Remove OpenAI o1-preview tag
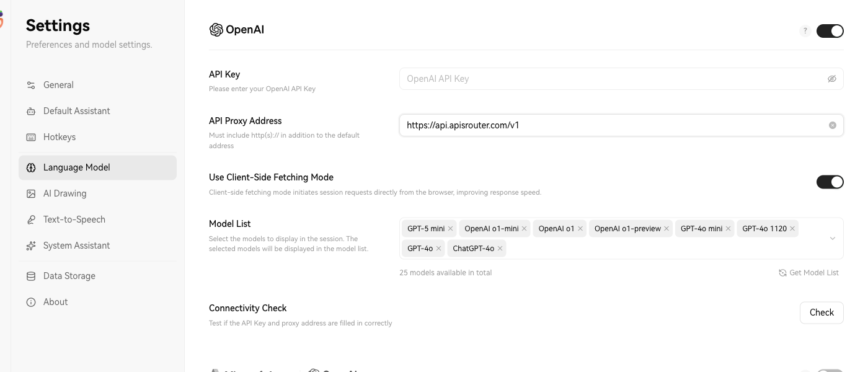Image resolution: width=868 pixels, height=372 pixels. (666, 229)
